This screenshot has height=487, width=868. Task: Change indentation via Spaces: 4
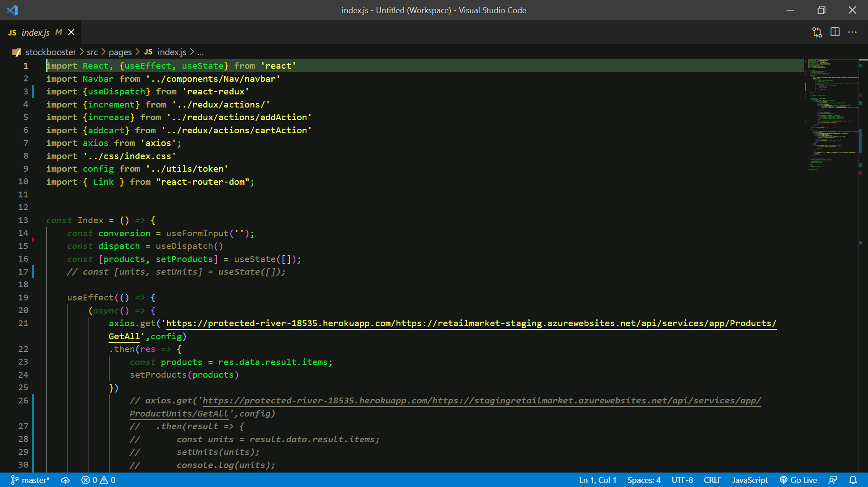pyautogui.click(x=644, y=480)
